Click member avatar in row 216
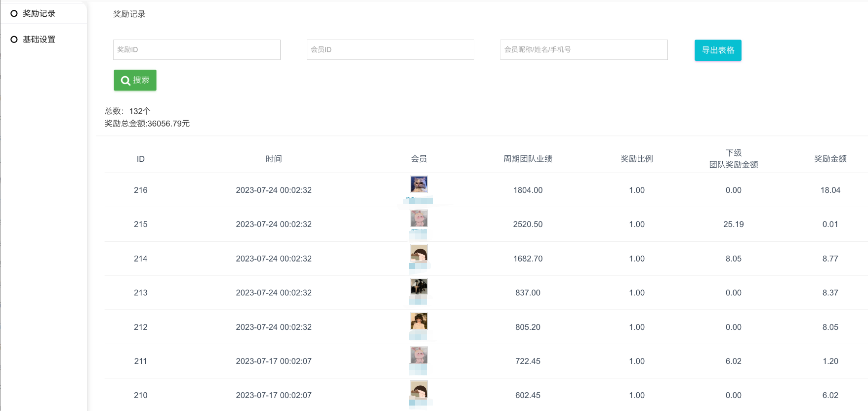This screenshot has height=411, width=868. 419,184
